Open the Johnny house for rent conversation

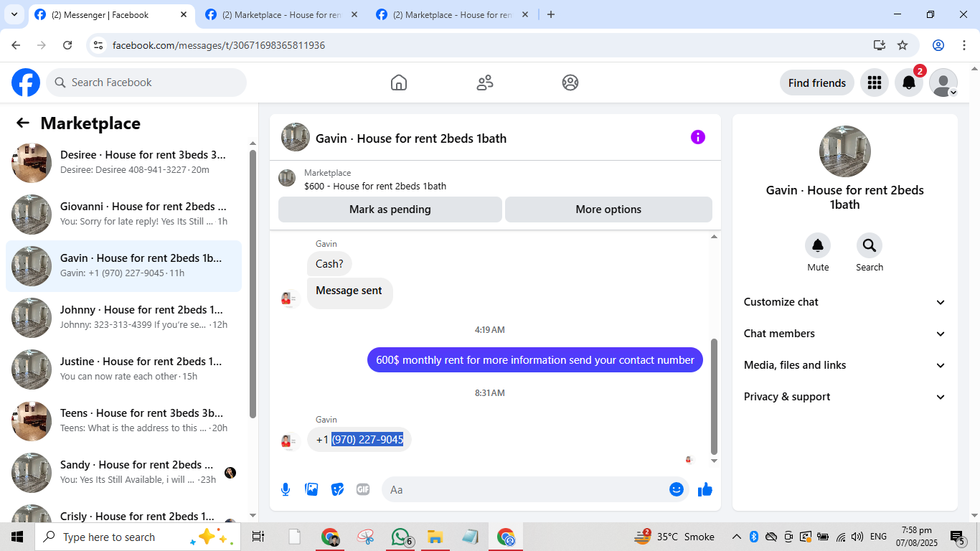123,318
